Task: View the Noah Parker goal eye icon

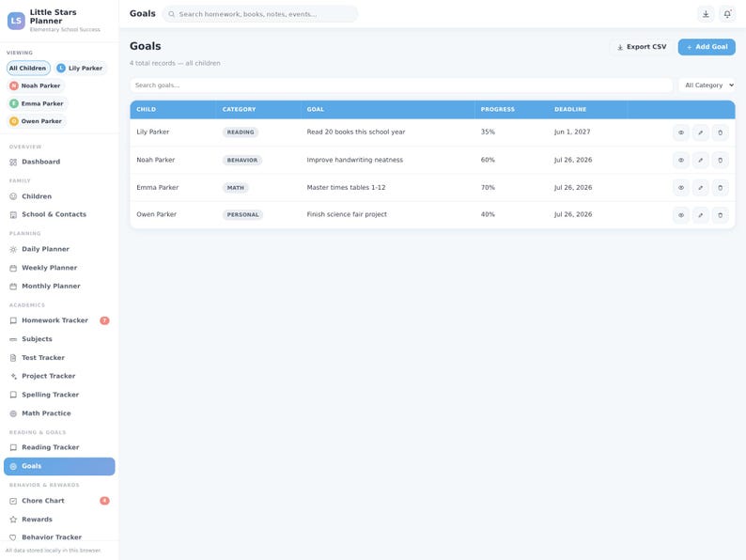Action: (x=681, y=161)
